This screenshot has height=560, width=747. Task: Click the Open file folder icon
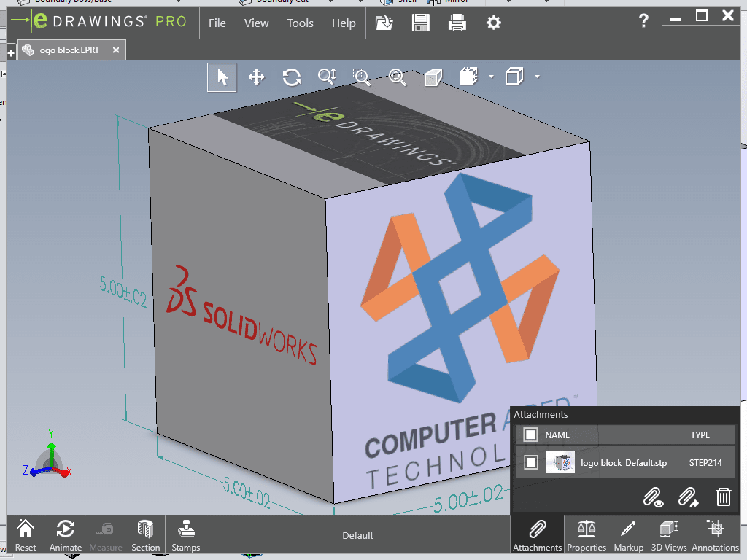tap(384, 23)
